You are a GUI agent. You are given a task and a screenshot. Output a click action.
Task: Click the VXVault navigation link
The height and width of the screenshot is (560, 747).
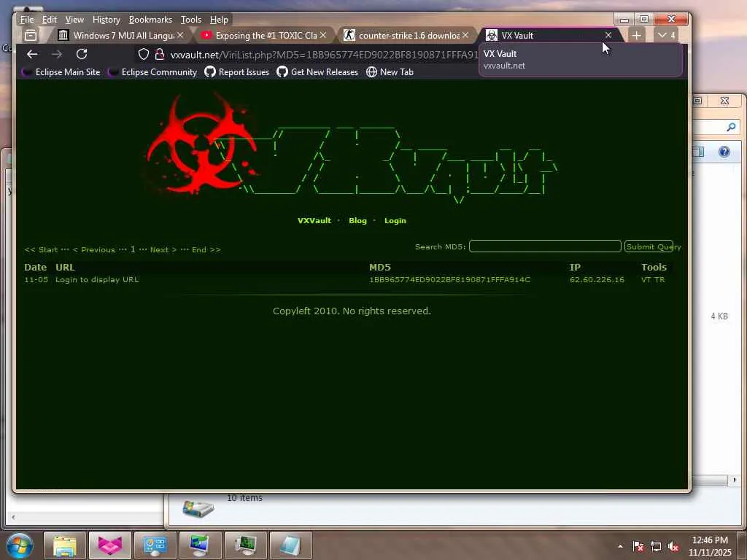click(x=314, y=220)
